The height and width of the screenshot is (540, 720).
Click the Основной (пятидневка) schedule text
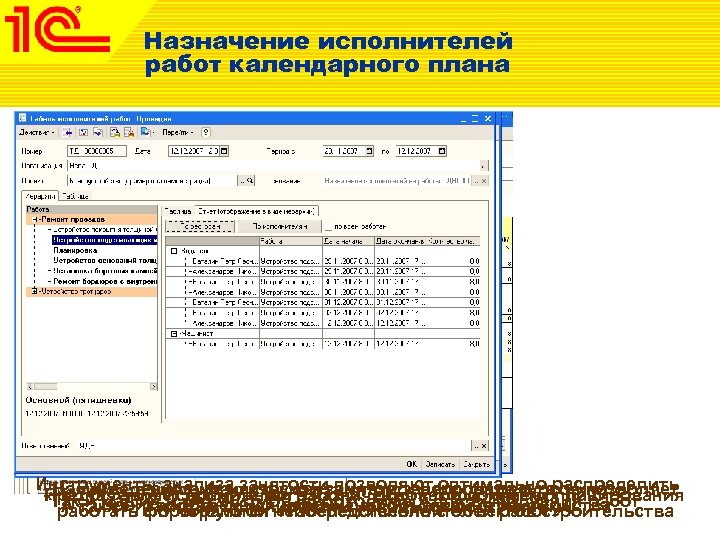(78, 400)
